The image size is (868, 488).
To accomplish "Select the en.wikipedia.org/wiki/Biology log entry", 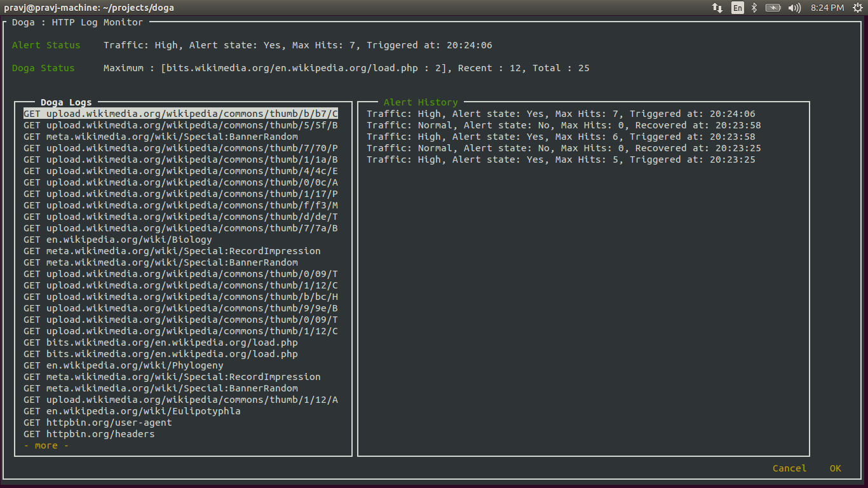I will pyautogui.click(x=118, y=240).
